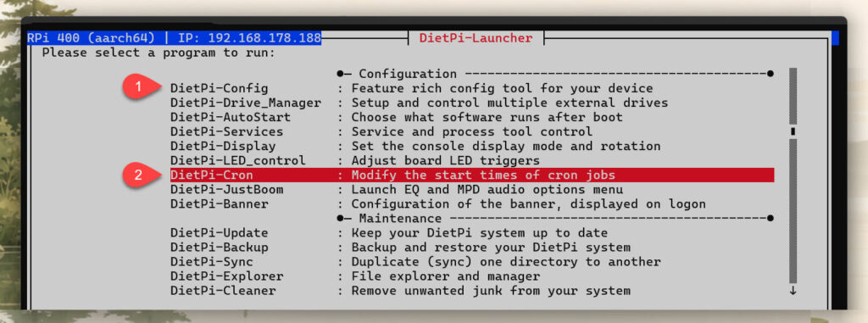This screenshot has height=323, width=868.
Task: Click the upper scrollbar track section
Action: tap(793, 96)
